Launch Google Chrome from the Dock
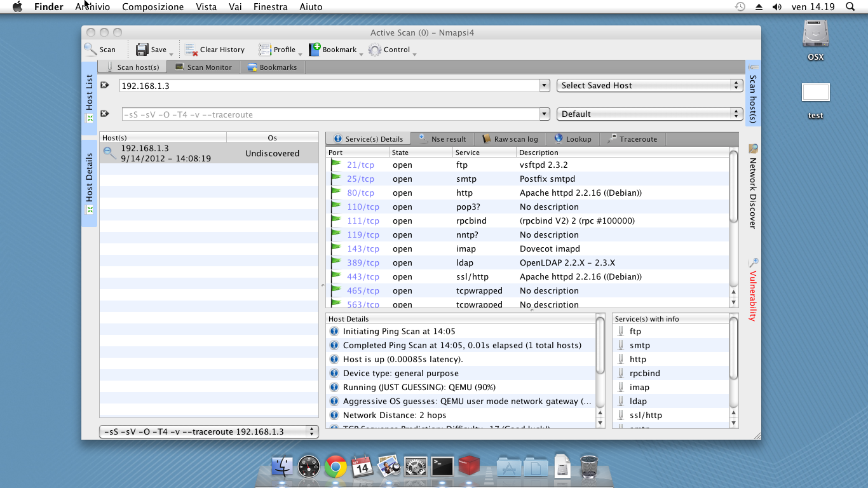Image resolution: width=868 pixels, height=488 pixels. [x=336, y=467]
